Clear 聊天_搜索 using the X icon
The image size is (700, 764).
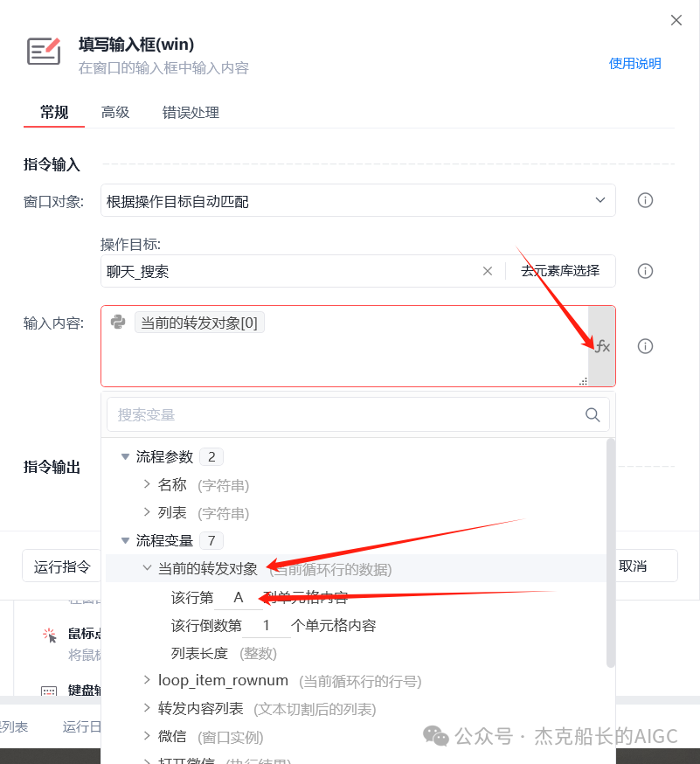coord(488,271)
